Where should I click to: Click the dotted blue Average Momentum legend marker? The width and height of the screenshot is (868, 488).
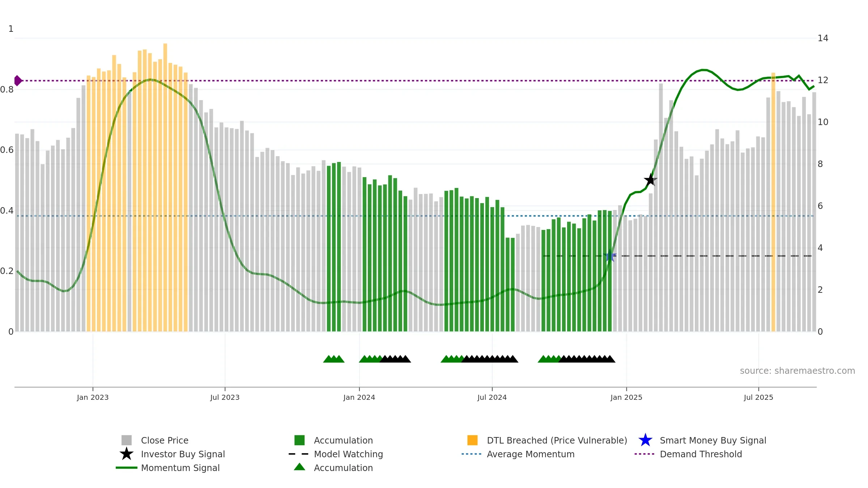[x=472, y=454]
